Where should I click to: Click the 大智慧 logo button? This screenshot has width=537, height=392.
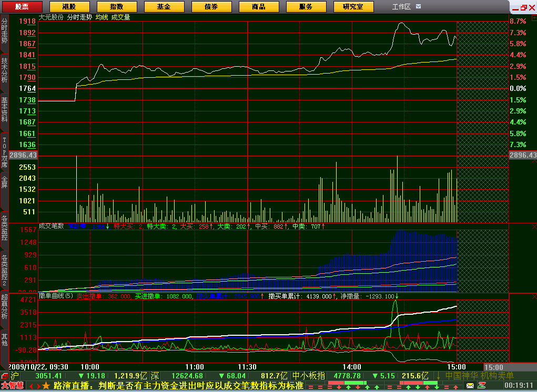point(12,386)
